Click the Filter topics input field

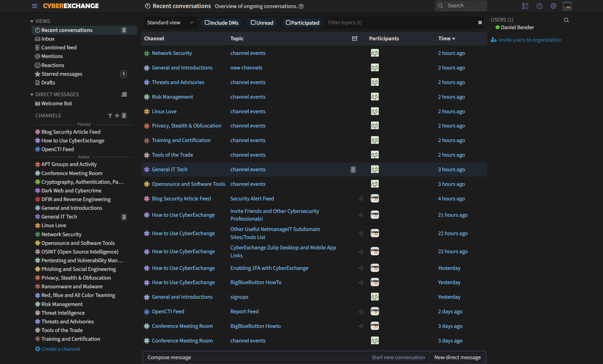click(x=400, y=23)
